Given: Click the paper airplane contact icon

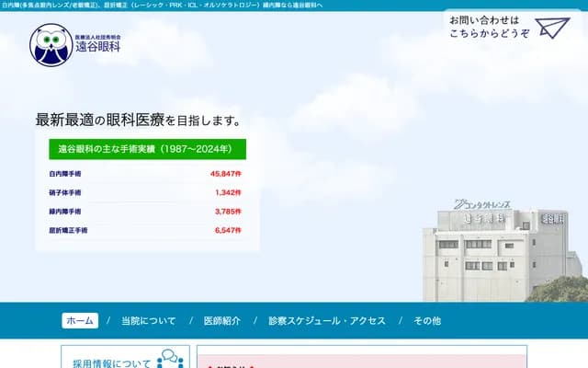Looking at the screenshot, I should [552, 28].
